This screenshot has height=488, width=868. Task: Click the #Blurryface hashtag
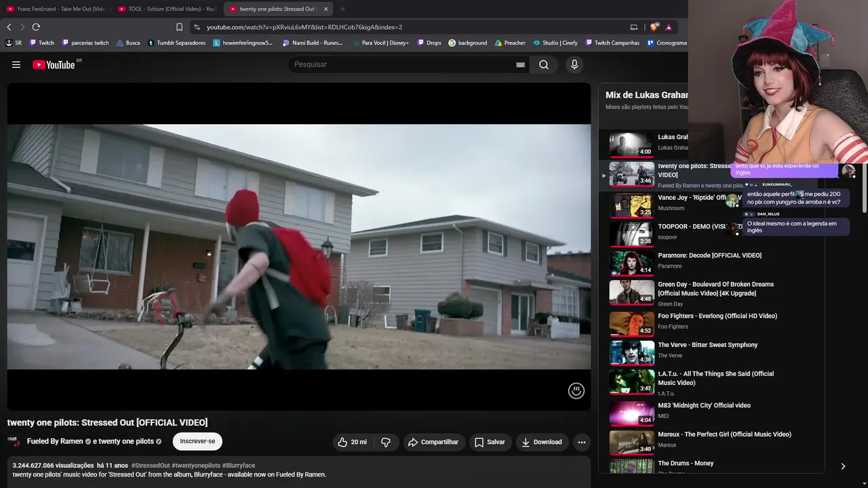(x=239, y=466)
